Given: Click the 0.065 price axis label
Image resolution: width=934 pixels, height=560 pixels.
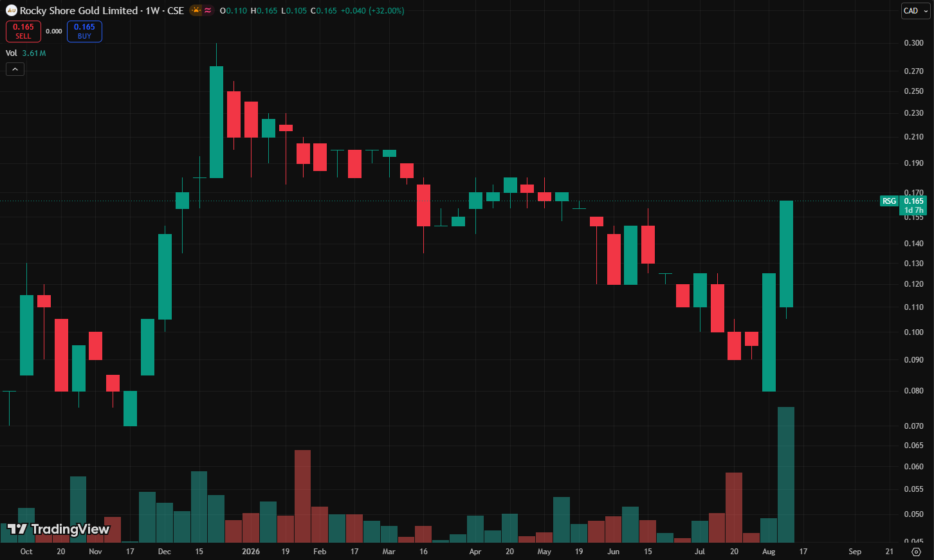Looking at the screenshot, I should (x=913, y=446).
